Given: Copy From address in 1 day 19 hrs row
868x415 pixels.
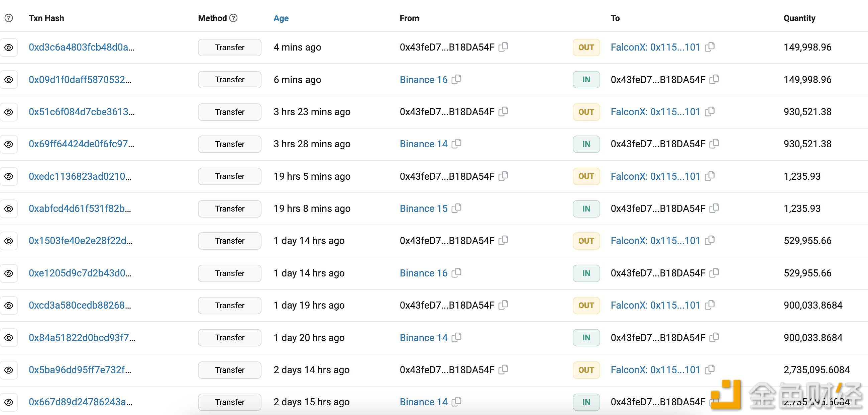Looking at the screenshot, I should 504,305.
